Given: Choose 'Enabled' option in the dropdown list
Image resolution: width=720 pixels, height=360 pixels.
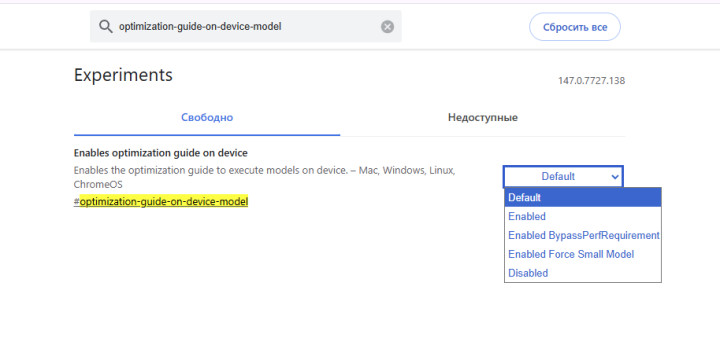Looking at the screenshot, I should (x=583, y=216).
